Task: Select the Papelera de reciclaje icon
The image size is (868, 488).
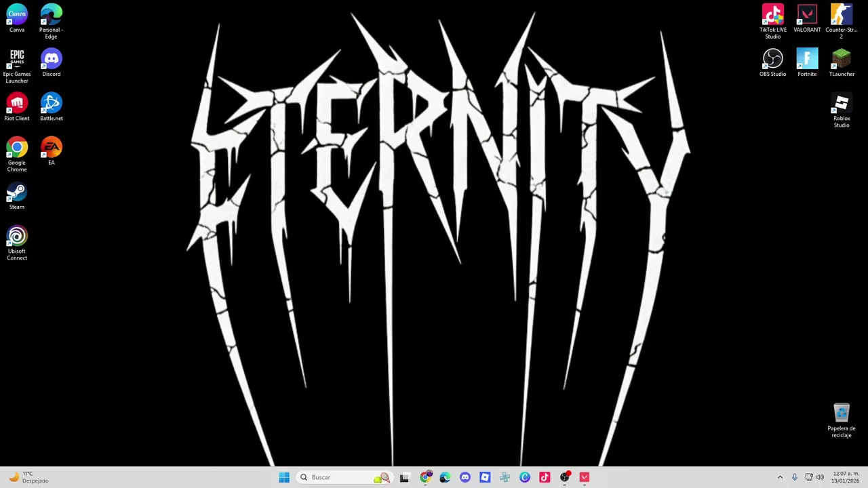Action: pos(842,420)
